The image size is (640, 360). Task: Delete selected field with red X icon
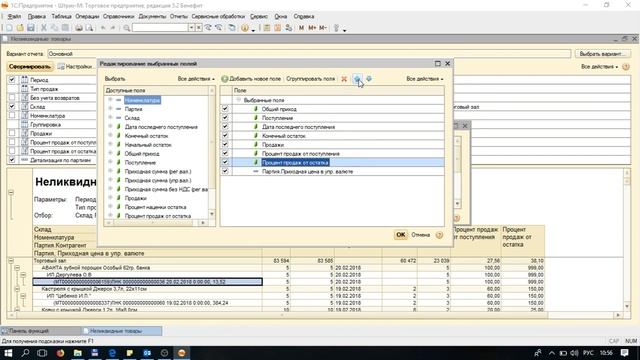coord(344,79)
